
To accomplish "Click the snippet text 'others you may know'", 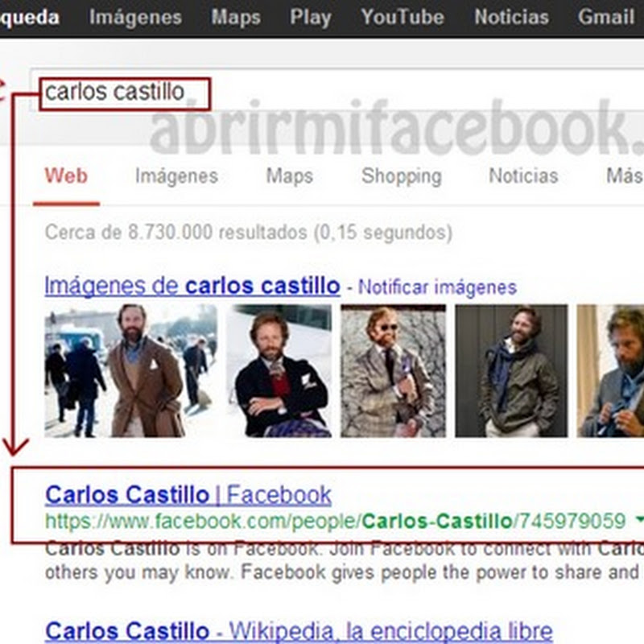I will click(138, 572).
